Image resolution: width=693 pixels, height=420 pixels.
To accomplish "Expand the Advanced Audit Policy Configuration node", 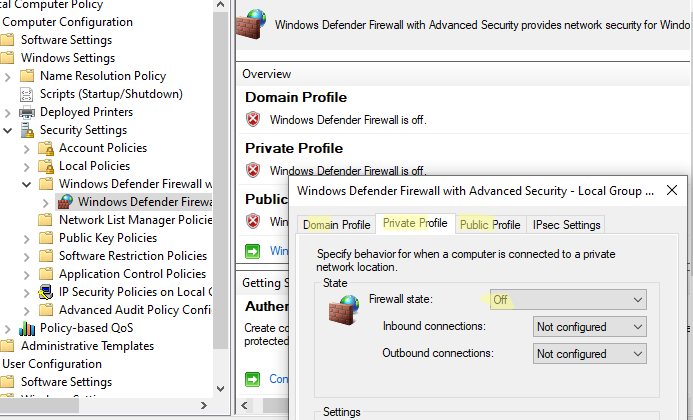I will (x=27, y=311).
